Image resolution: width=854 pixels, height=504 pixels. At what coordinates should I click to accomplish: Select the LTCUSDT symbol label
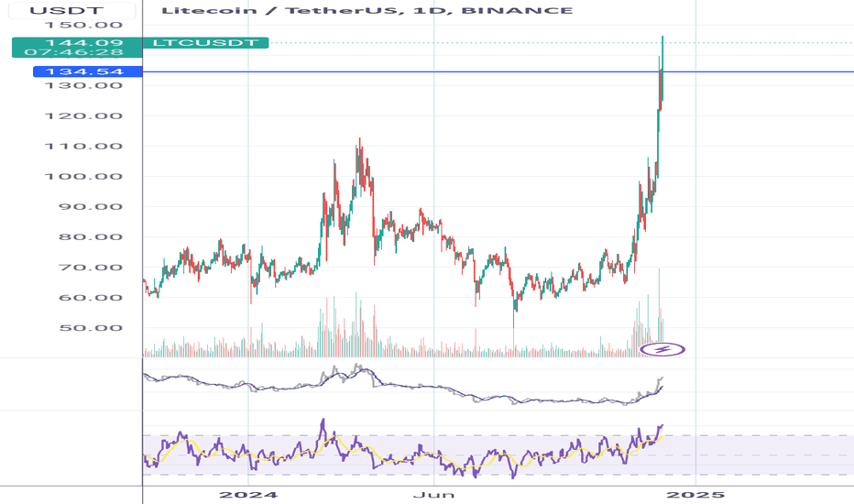205,42
